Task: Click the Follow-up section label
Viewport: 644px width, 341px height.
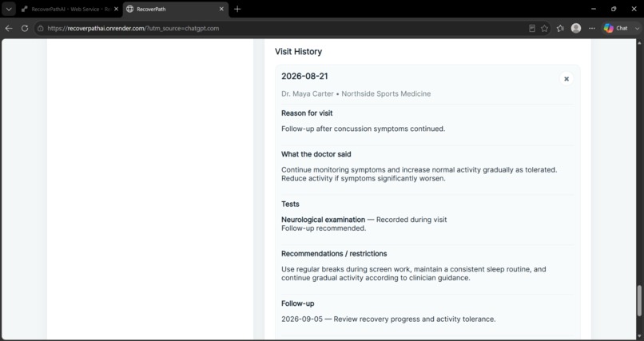Action: tap(298, 303)
